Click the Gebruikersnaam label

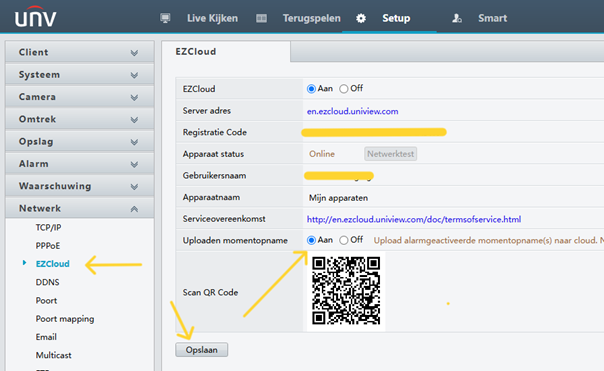214,175
